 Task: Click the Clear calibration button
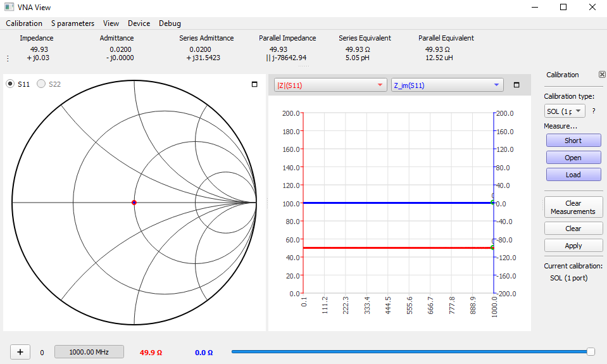573,229
